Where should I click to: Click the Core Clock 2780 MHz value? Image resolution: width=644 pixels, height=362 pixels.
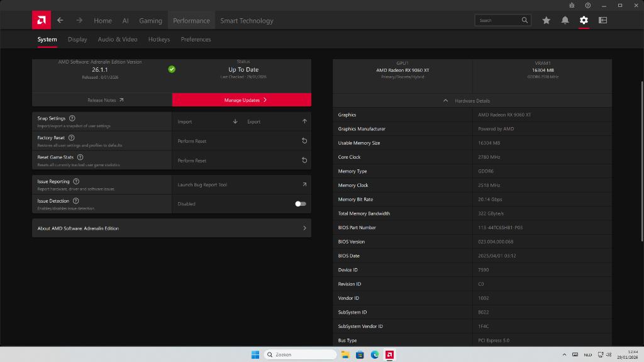pos(489,157)
